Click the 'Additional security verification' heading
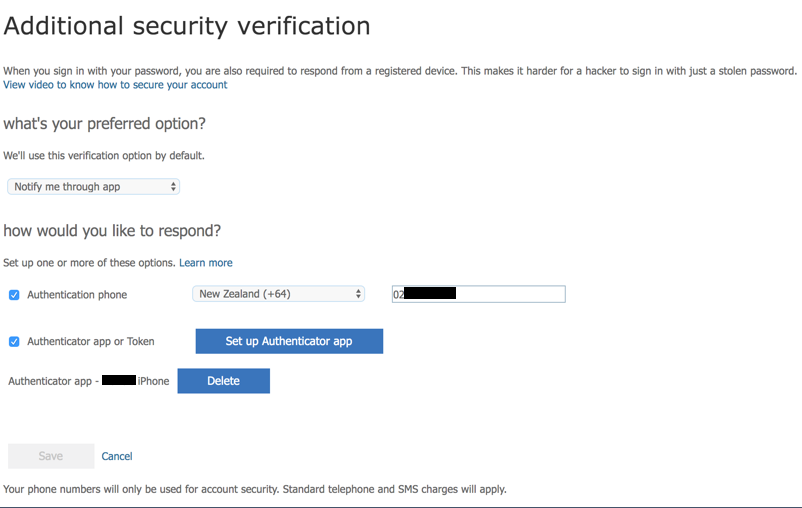802x508 pixels. 187,26
